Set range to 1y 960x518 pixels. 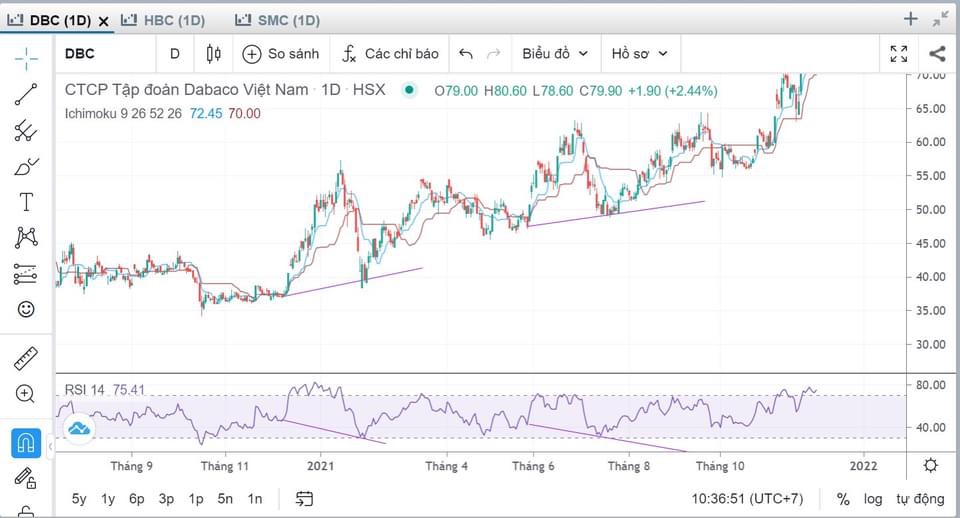pos(108,499)
